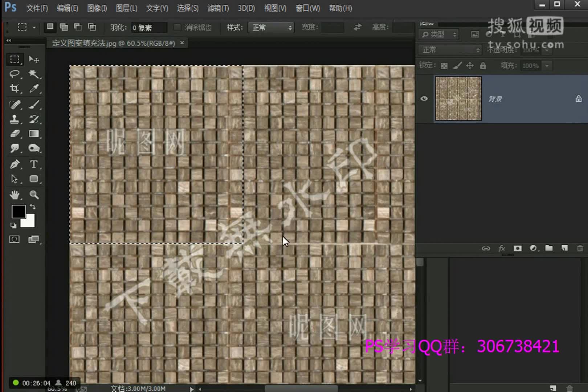
Task: Expand the status bar info arrow
Action: (x=191, y=389)
